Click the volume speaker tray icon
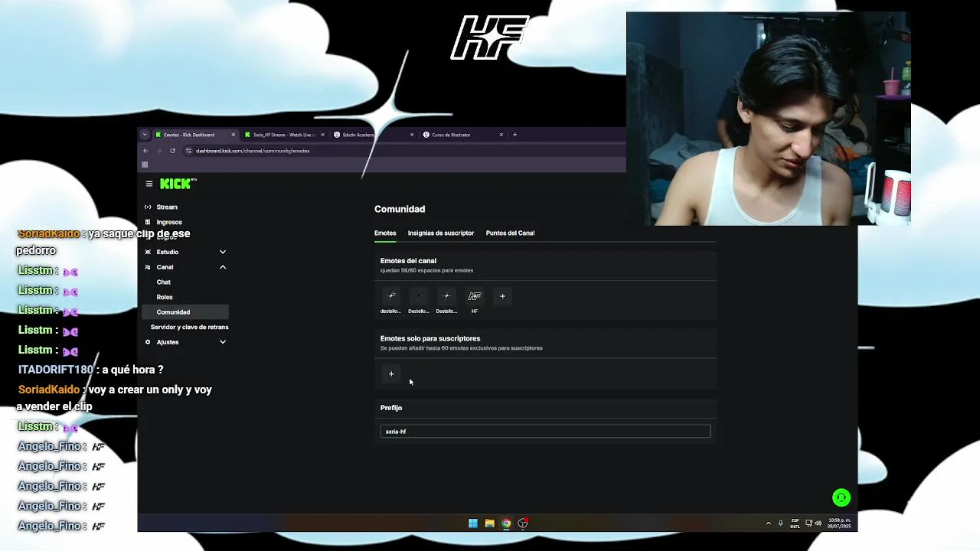The image size is (980, 551). [818, 523]
